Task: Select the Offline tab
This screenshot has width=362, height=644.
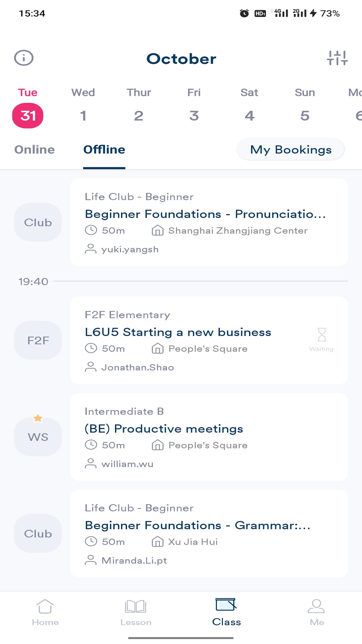Action: 104,150
